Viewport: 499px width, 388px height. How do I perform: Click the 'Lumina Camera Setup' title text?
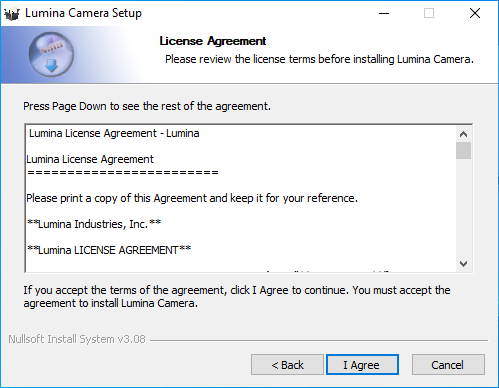pyautogui.click(x=83, y=13)
